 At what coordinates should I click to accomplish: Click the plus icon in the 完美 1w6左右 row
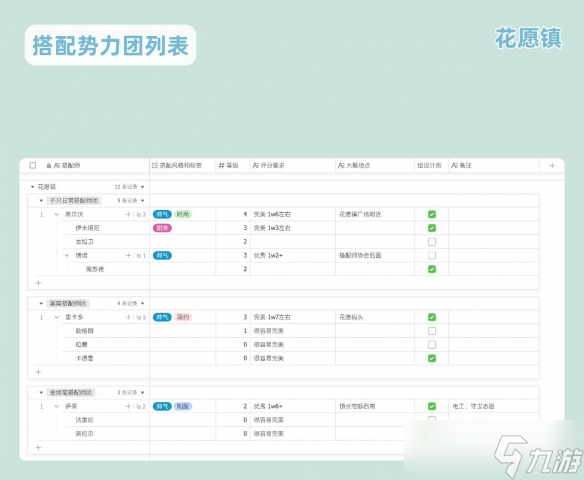128,214
